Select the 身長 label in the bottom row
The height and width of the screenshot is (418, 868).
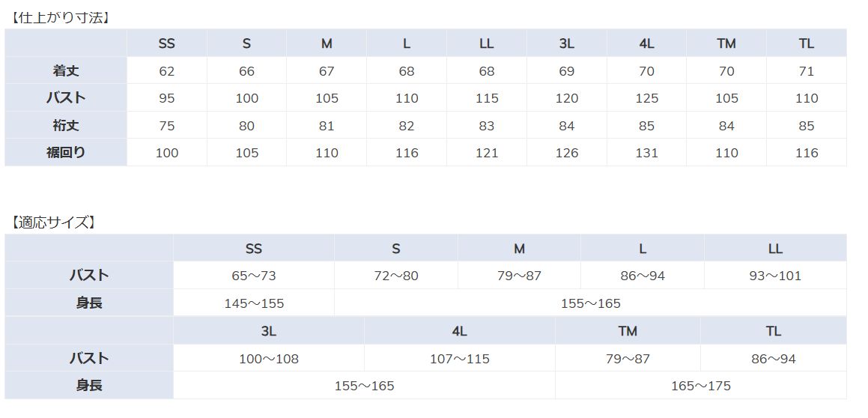[x=89, y=385]
